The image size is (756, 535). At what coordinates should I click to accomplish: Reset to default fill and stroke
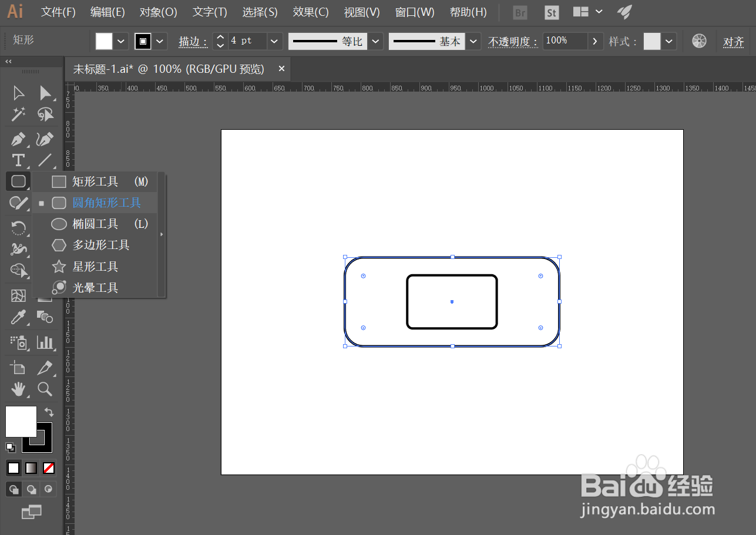(11, 447)
